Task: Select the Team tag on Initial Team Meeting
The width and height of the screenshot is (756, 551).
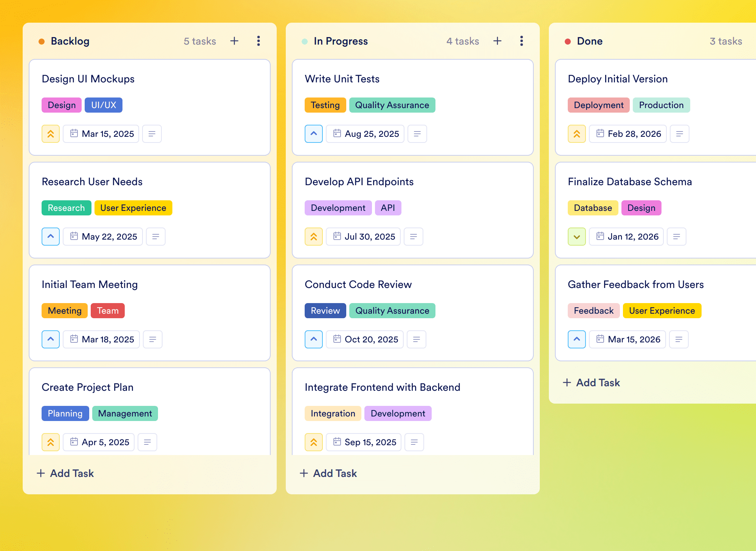Action: click(108, 311)
